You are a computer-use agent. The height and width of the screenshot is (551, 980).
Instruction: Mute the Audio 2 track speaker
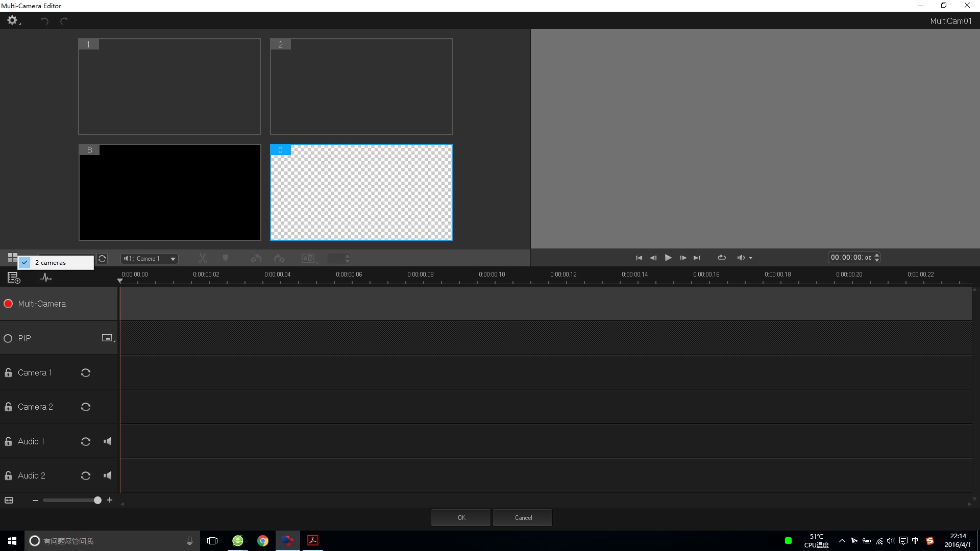[107, 475]
